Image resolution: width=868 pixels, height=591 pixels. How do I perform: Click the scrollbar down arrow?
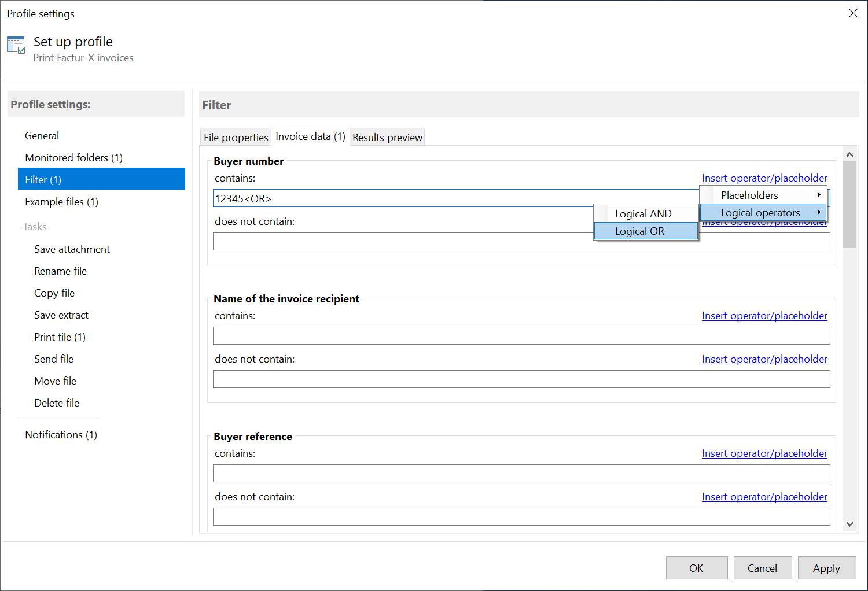coord(849,524)
